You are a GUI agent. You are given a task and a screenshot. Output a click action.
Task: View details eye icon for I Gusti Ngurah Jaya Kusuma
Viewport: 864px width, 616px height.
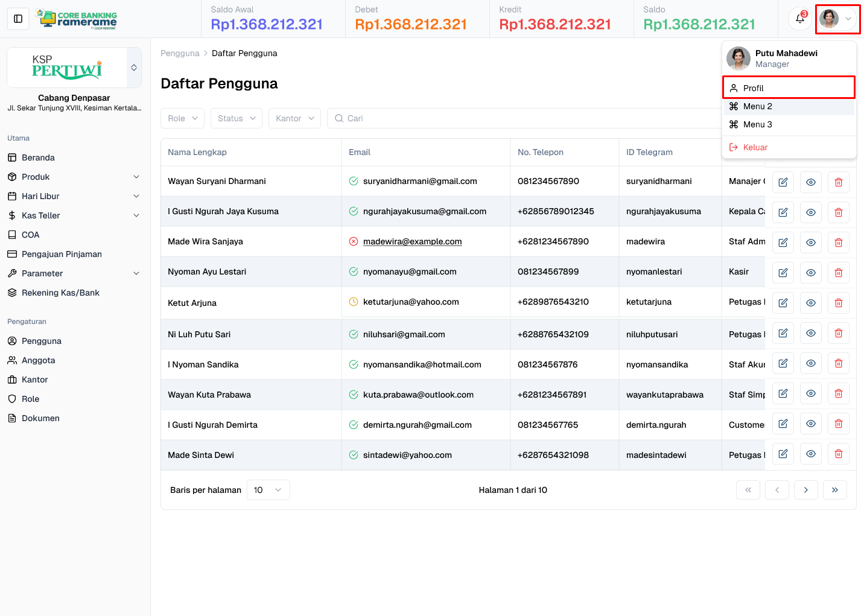(810, 212)
